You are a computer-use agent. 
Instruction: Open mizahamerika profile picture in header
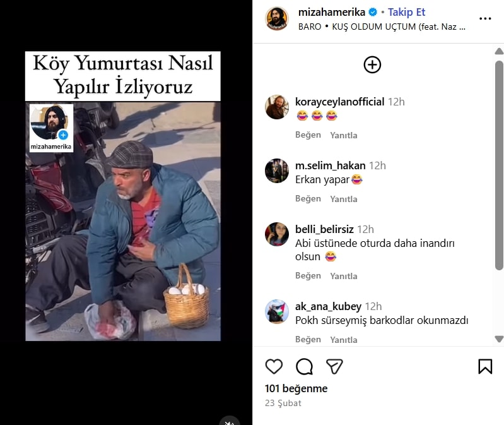276,19
